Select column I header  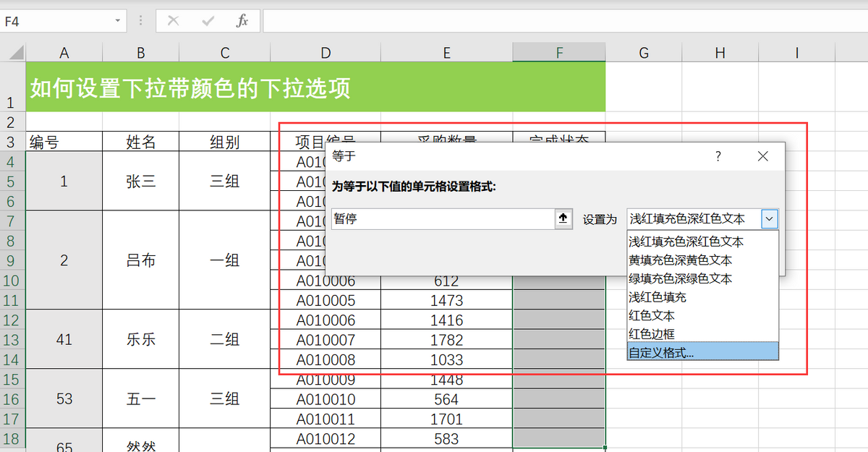796,53
